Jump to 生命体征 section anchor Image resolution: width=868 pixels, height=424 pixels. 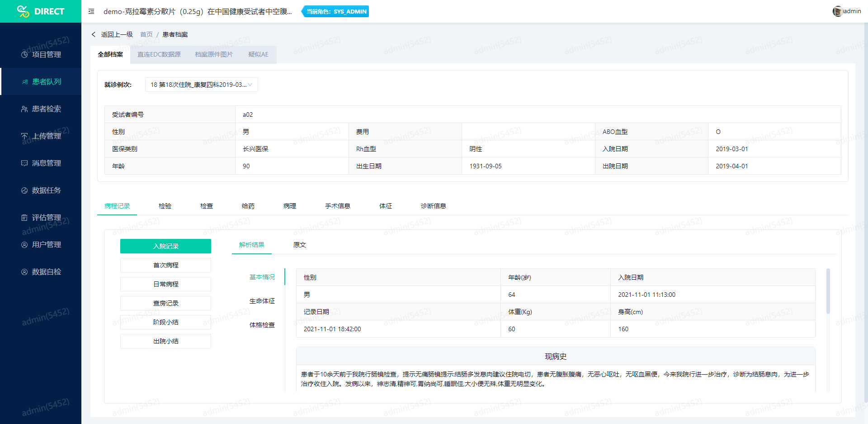262,301
